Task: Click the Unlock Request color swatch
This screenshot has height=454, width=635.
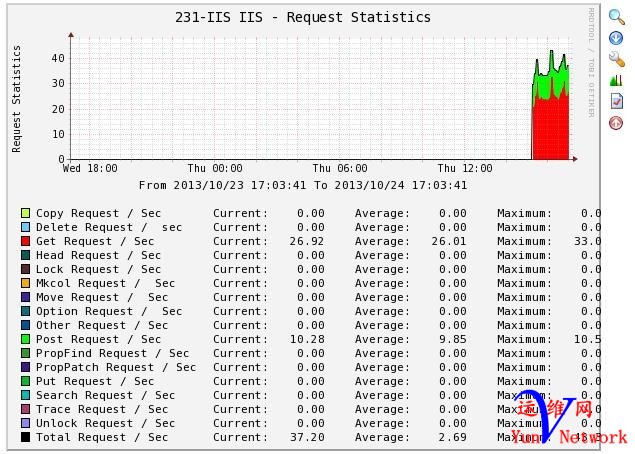Action: pyautogui.click(x=26, y=423)
